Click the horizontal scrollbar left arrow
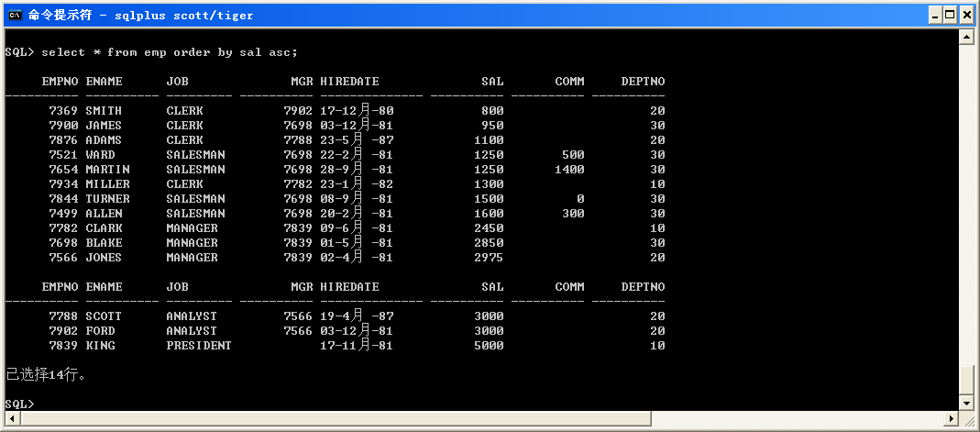Image resolution: width=980 pixels, height=432 pixels. (x=11, y=419)
